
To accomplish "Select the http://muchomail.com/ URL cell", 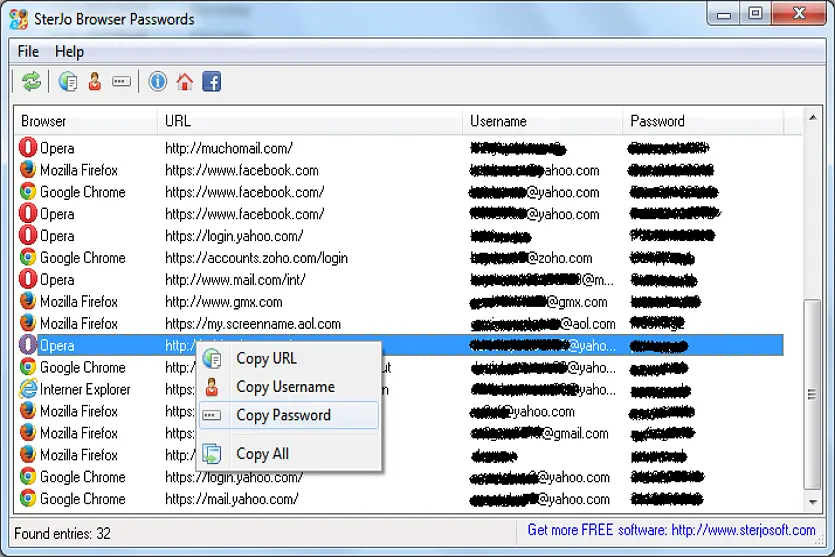I will click(229, 148).
